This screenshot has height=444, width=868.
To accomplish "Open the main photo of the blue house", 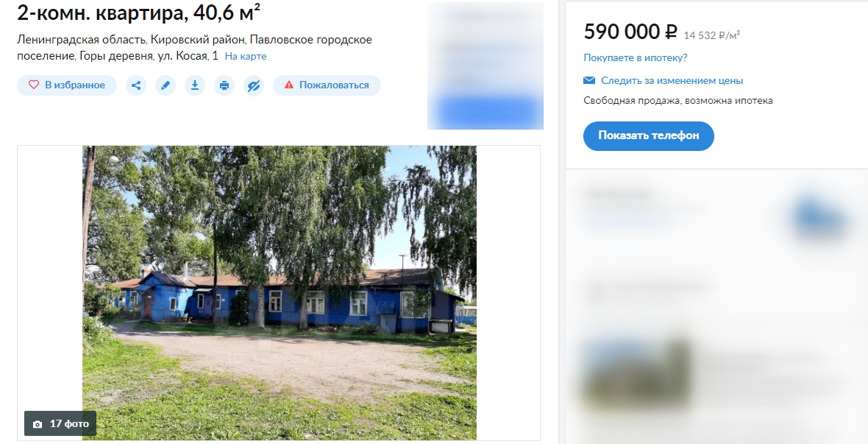I will [280, 292].
